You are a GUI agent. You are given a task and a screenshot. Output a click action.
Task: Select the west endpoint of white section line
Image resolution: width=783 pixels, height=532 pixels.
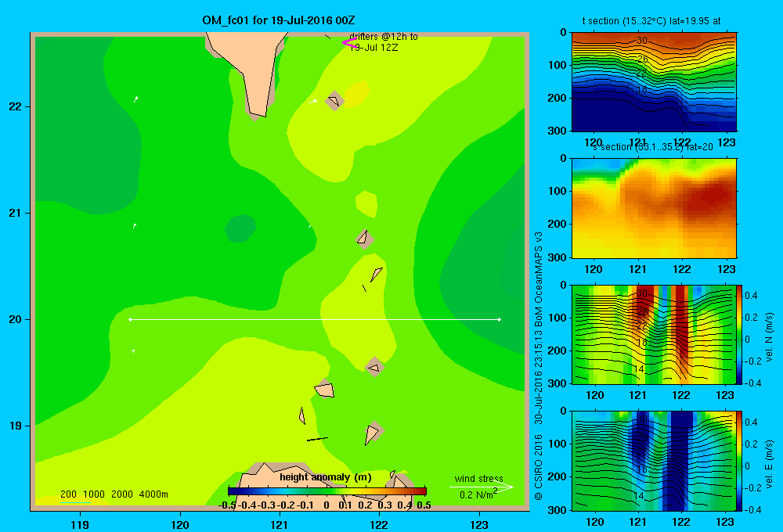pyautogui.click(x=130, y=319)
